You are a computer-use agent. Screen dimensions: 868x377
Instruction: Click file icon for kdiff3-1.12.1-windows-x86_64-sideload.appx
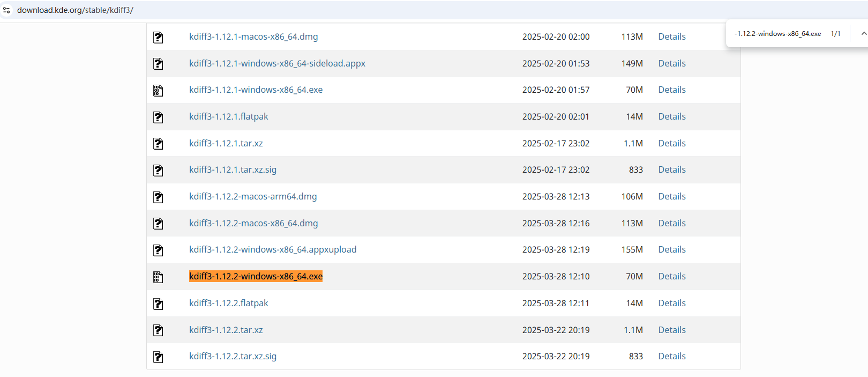pyautogui.click(x=158, y=64)
